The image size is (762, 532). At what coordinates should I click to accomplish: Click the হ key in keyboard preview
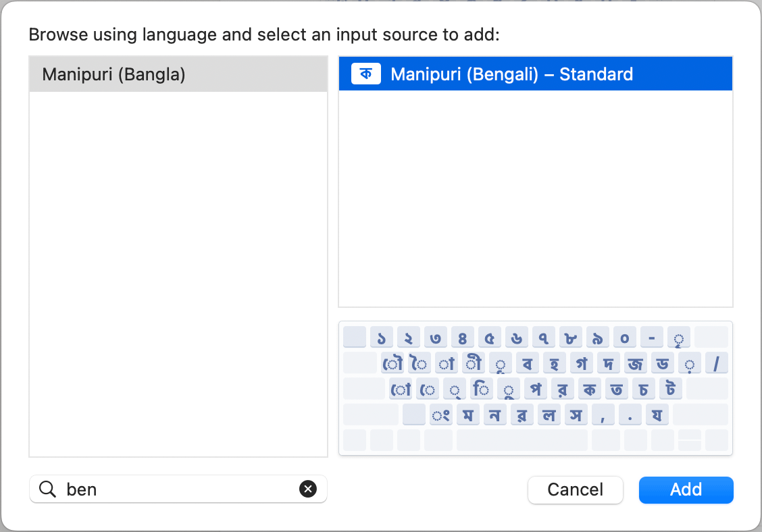(555, 363)
